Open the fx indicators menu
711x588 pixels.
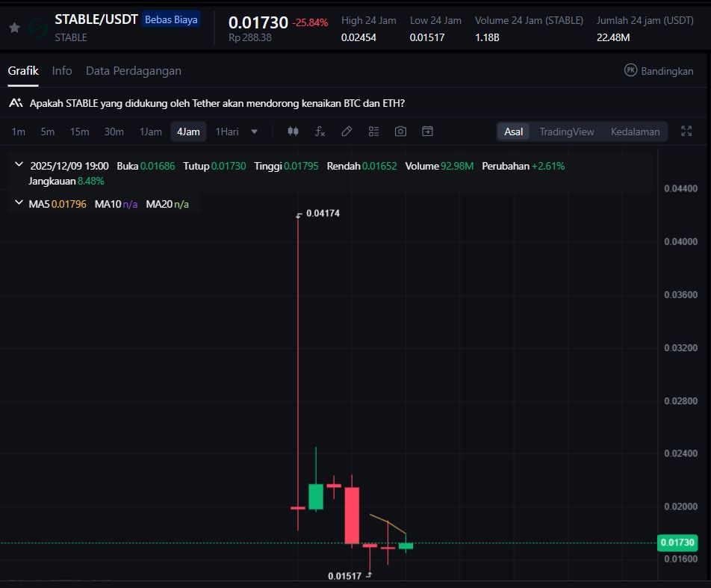click(320, 131)
